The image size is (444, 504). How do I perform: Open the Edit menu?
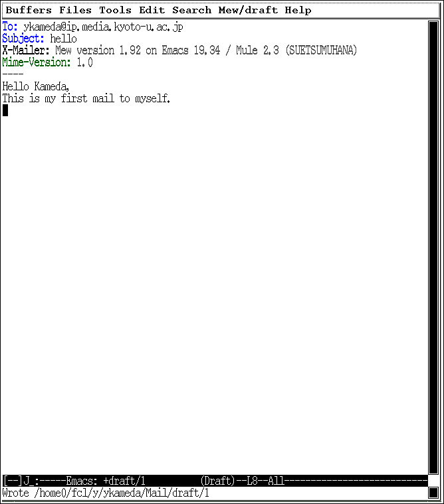click(x=152, y=10)
